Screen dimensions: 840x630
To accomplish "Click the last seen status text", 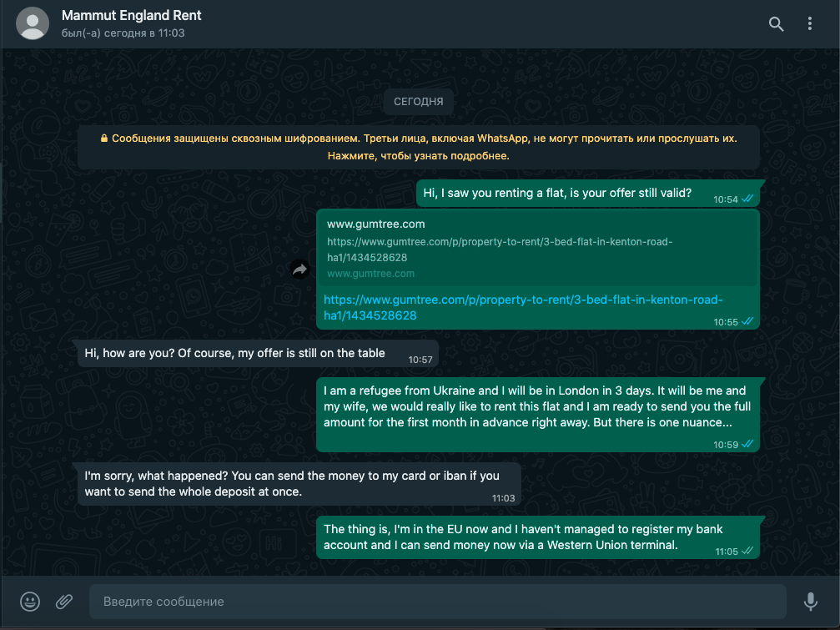I will tap(123, 33).
